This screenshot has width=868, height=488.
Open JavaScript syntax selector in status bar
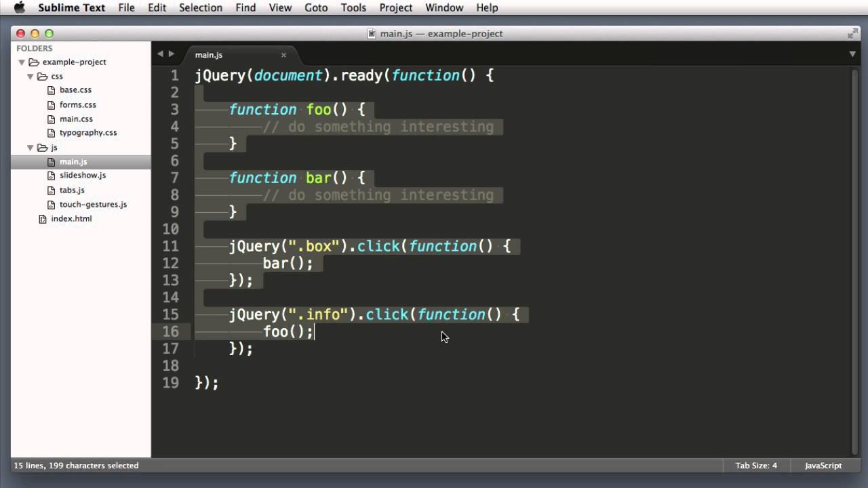pyautogui.click(x=823, y=466)
